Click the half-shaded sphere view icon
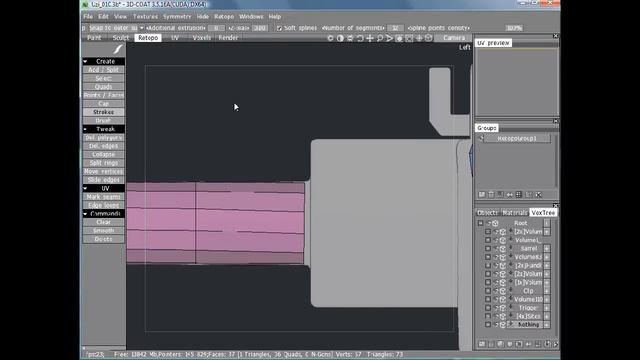The image size is (640, 360). (x=340, y=38)
